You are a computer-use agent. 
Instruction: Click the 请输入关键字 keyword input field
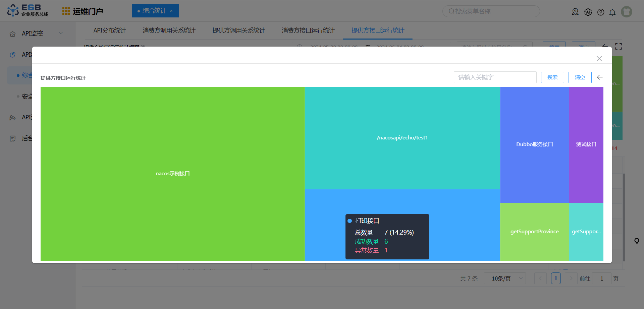click(x=495, y=77)
